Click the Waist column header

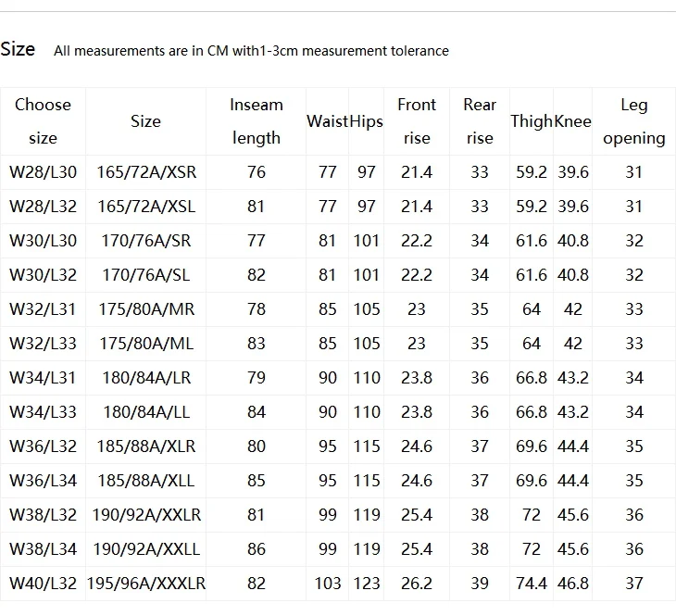[x=327, y=121]
